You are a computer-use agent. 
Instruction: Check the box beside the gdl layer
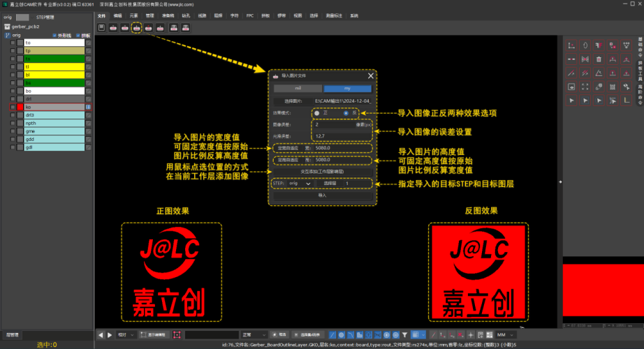pyautogui.click(x=13, y=147)
